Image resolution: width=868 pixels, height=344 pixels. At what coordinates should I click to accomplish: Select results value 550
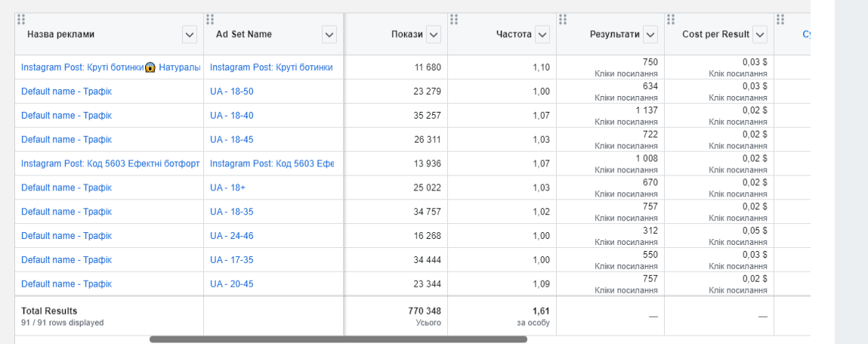point(650,255)
